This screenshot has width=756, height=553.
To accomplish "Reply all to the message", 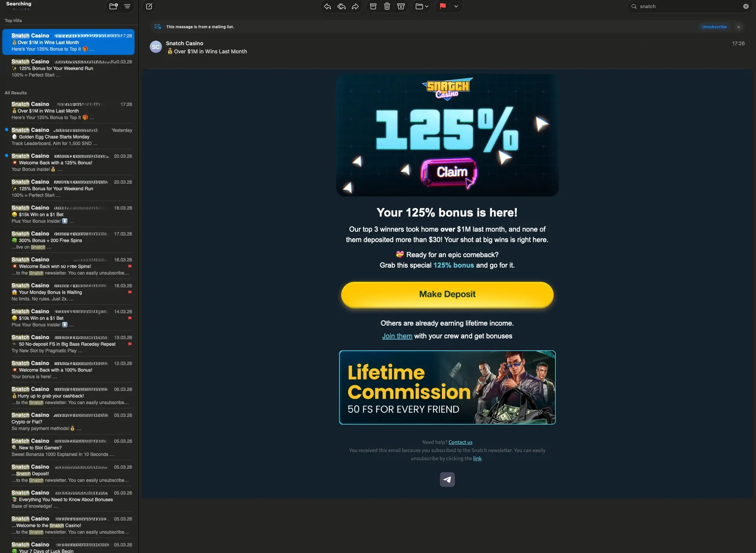I will tap(341, 6).
